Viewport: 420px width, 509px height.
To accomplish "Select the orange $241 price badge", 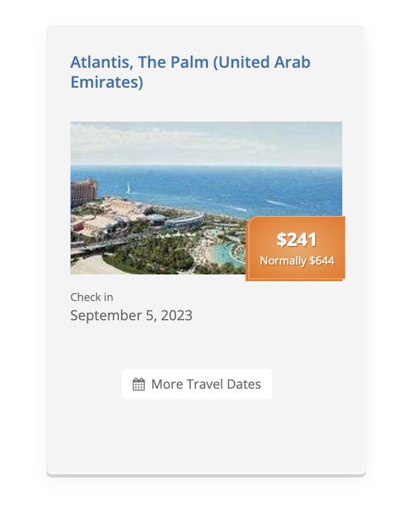I will tap(296, 248).
